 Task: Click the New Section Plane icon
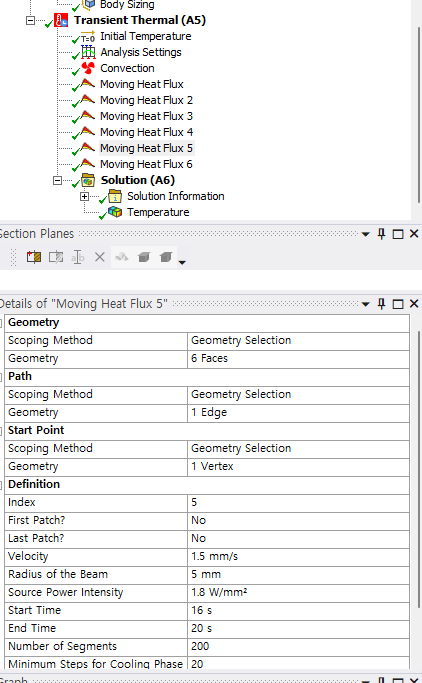[x=34, y=257]
